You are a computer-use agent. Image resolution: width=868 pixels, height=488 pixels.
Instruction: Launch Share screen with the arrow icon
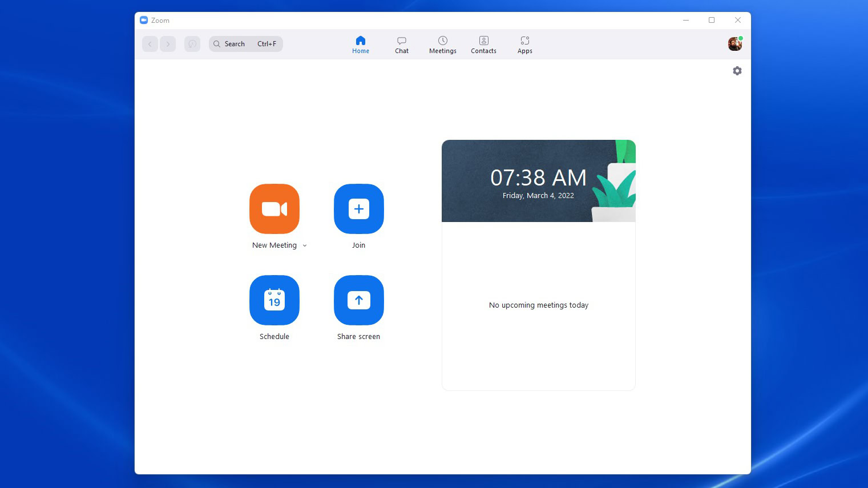click(x=359, y=300)
